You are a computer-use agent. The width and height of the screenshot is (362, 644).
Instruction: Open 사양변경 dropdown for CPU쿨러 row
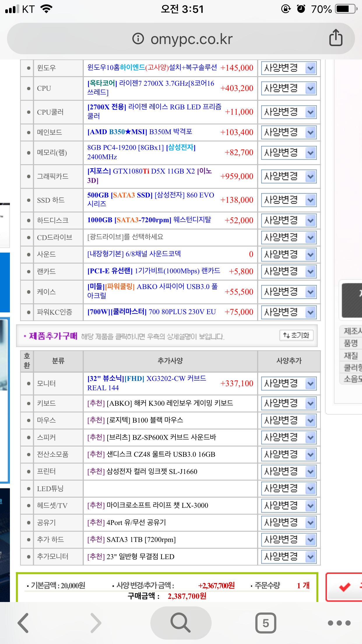click(289, 112)
